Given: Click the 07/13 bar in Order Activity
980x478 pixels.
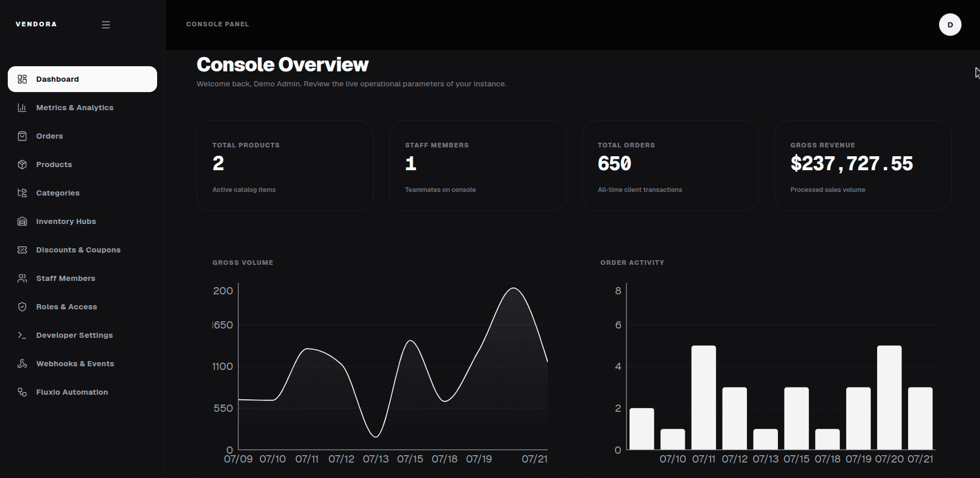Looking at the screenshot, I should [x=765, y=439].
